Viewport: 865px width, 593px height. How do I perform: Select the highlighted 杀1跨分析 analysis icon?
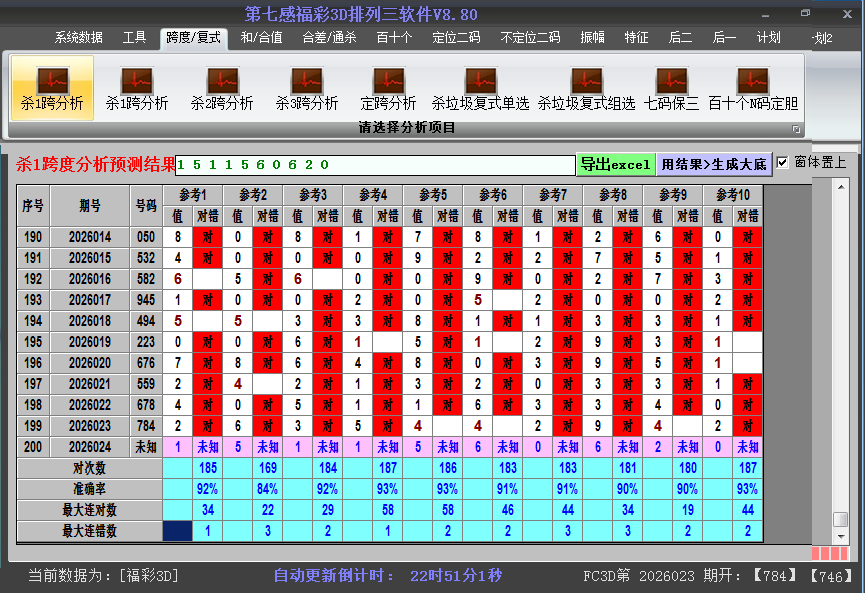(54, 85)
